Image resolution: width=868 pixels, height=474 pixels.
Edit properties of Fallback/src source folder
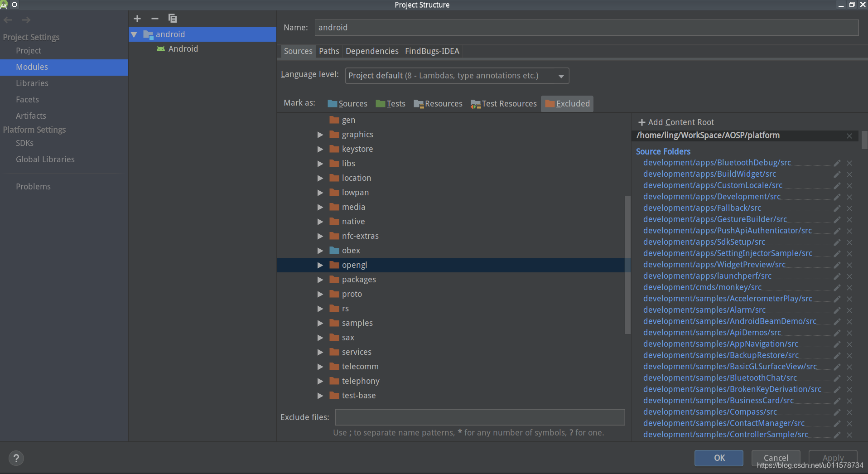[837, 208]
